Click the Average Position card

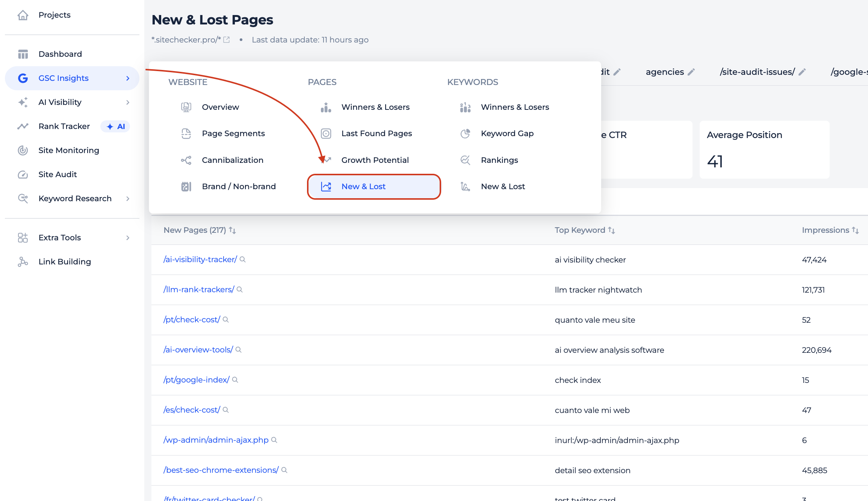(764, 150)
